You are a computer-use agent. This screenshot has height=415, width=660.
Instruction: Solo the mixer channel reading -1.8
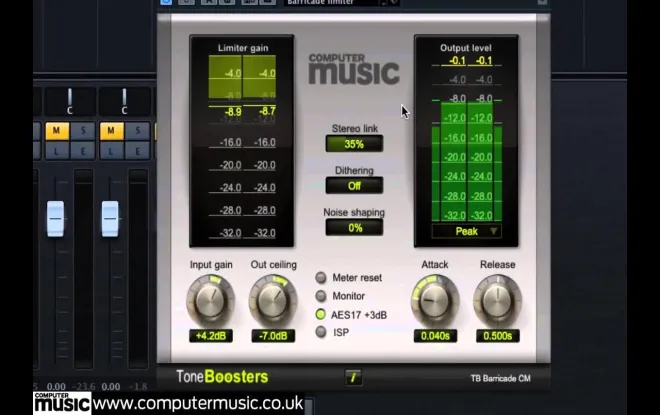[x=137, y=131]
